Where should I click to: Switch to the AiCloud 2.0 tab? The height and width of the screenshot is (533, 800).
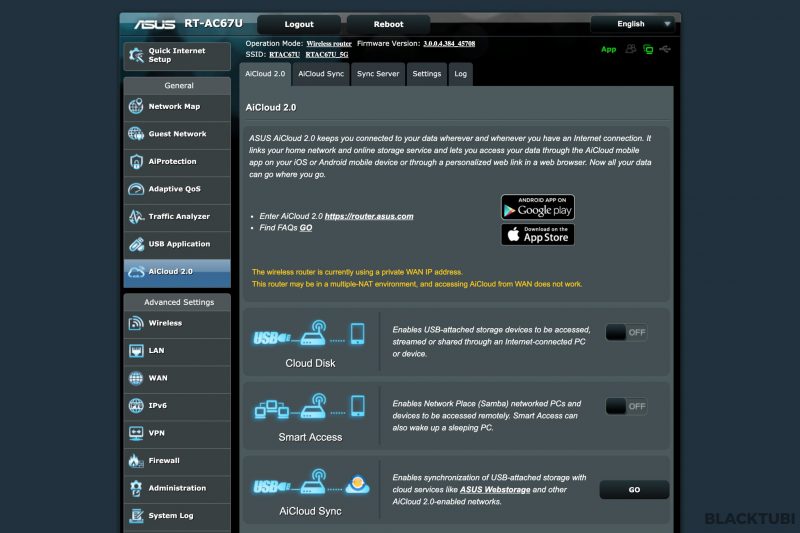point(265,74)
